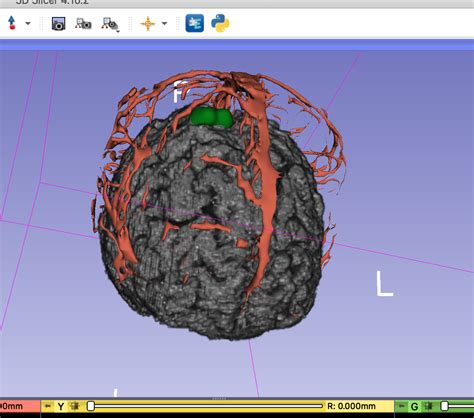Open the Python interactor icon
The height and width of the screenshot is (418, 474).
[220, 23]
